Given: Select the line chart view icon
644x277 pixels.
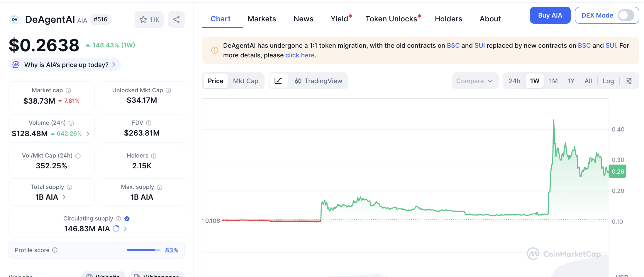Looking at the screenshot, I should coord(278,81).
